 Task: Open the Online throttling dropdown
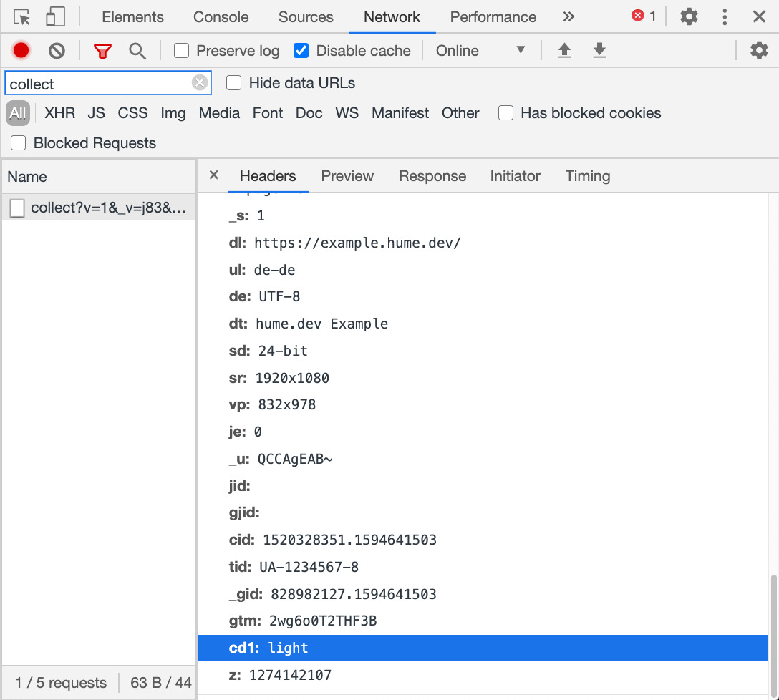(x=480, y=51)
